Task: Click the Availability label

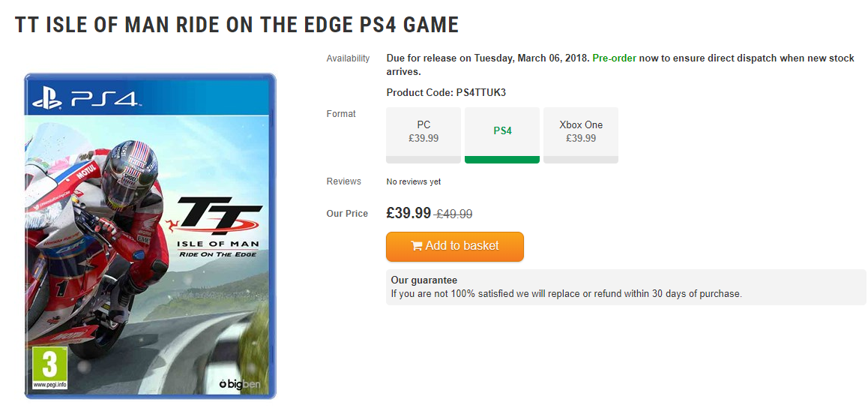Action: click(x=348, y=58)
